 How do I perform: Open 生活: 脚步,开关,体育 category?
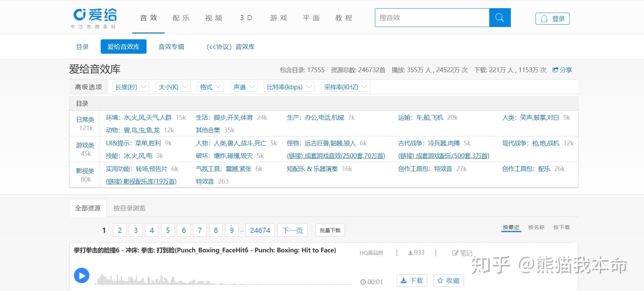224,118
